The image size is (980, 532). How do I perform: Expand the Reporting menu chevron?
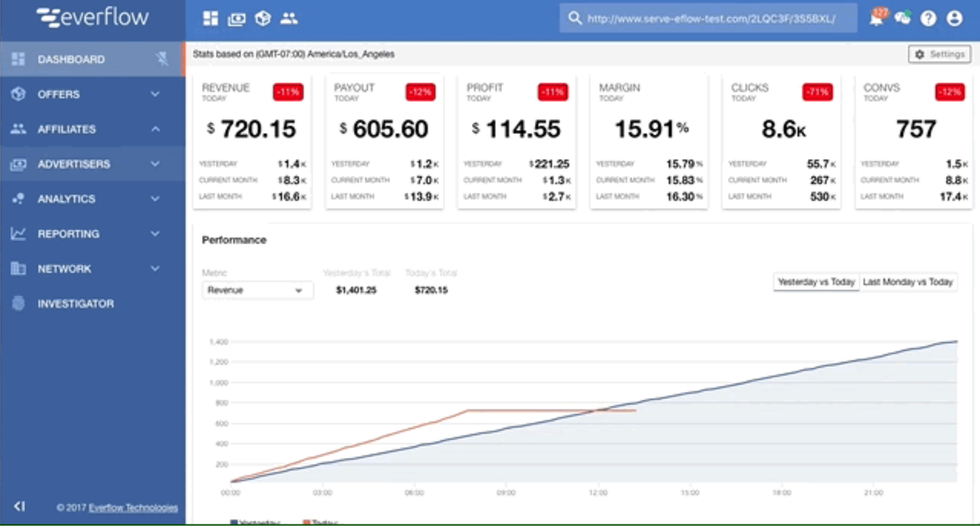click(x=155, y=234)
